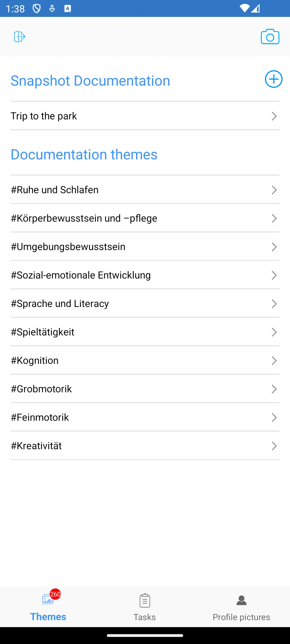Expand the #Ruhe und Schlafen chevron
This screenshot has width=290, height=644.
pyautogui.click(x=274, y=190)
